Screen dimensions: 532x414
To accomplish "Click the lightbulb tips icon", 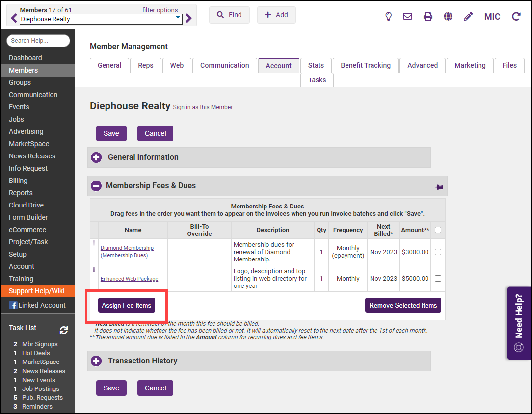I will [388, 16].
